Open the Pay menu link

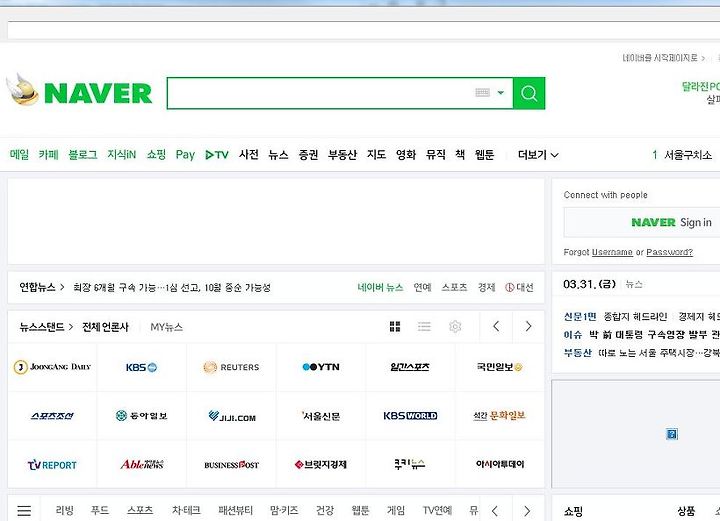tap(185, 155)
